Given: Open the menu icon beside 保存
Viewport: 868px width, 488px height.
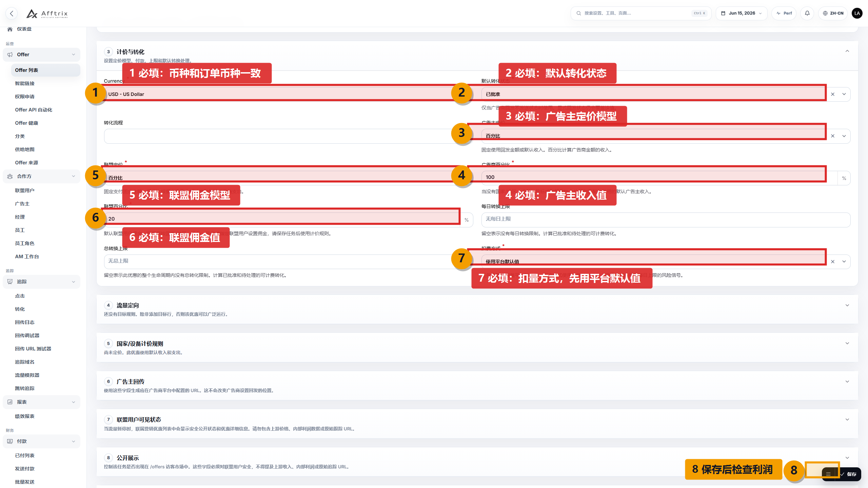Looking at the screenshot, I should 829,474.
